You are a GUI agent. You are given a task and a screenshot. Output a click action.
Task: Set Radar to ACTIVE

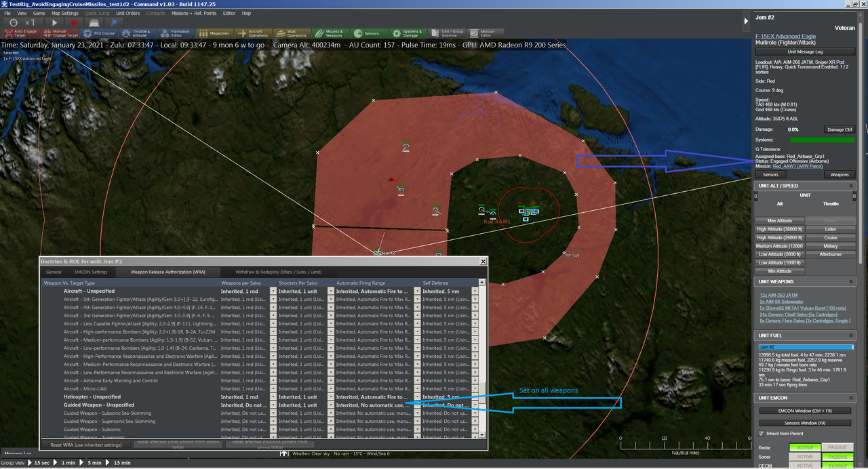(804, 447)
